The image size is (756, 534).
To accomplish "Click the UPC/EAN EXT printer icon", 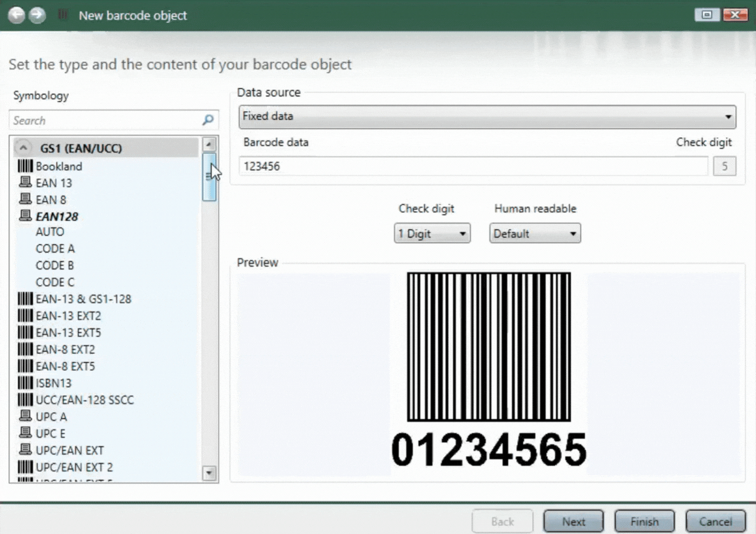I will point(25,450).
